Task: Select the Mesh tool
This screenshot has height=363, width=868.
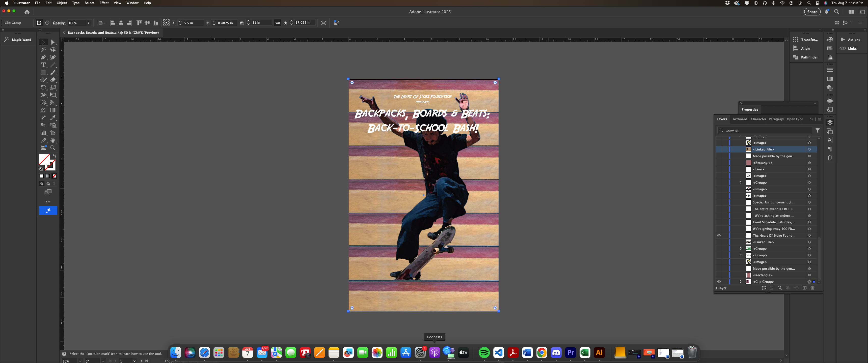Action: 43,110
